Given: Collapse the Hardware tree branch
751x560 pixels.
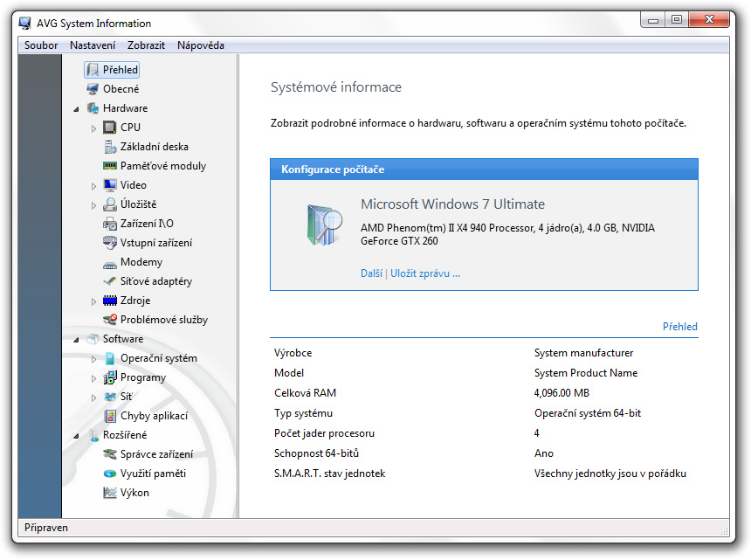Looking at the screenshot, I should (76, 109).
